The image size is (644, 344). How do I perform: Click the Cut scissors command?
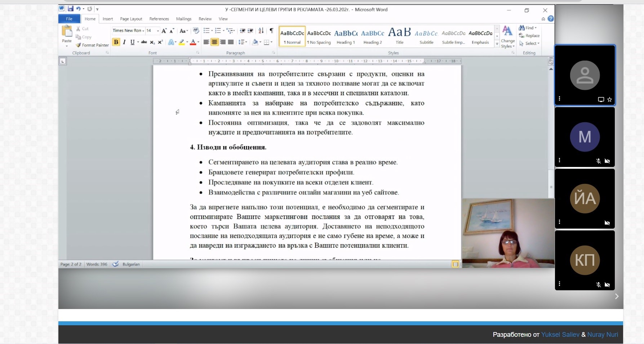click(x=82, y=28)
